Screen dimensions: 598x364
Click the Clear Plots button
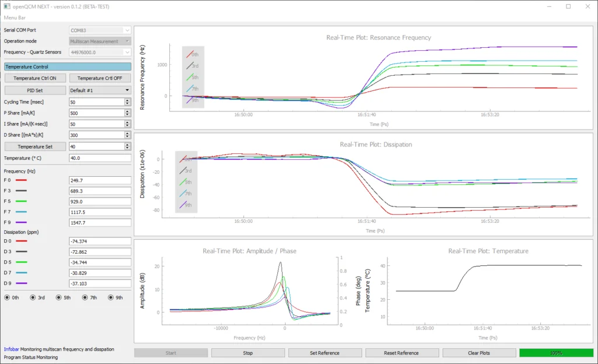[x=479, y=353]
